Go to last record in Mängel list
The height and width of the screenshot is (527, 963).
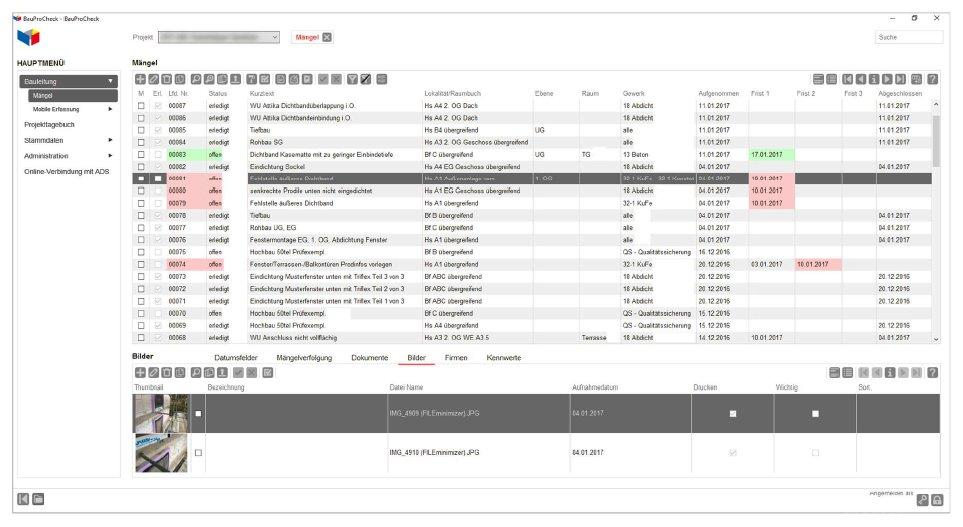point(900,79)
